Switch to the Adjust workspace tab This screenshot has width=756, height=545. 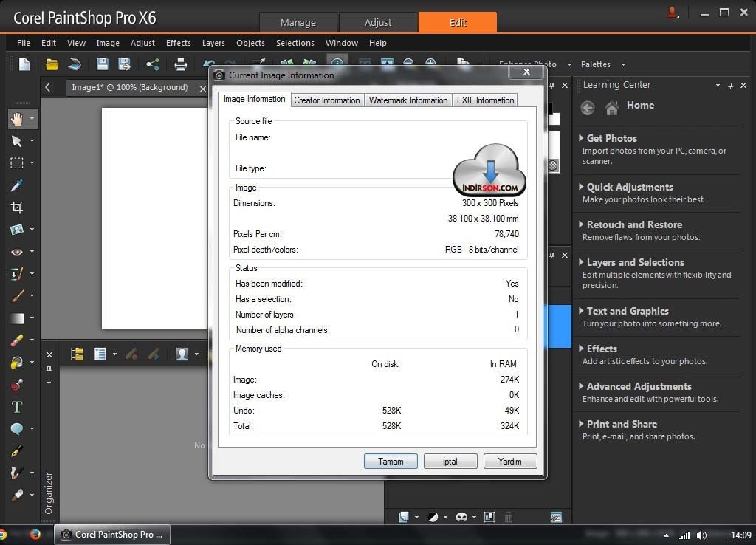coord(378,23)
